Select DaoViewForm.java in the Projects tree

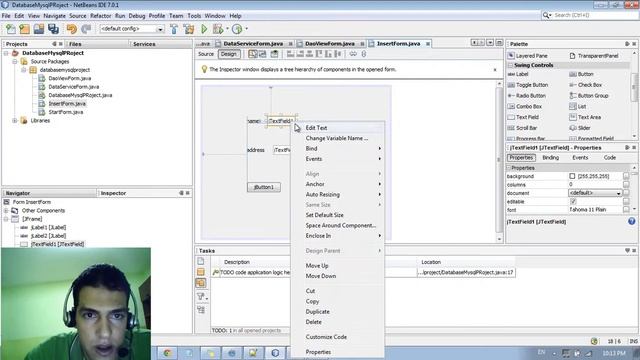point(69,78)
